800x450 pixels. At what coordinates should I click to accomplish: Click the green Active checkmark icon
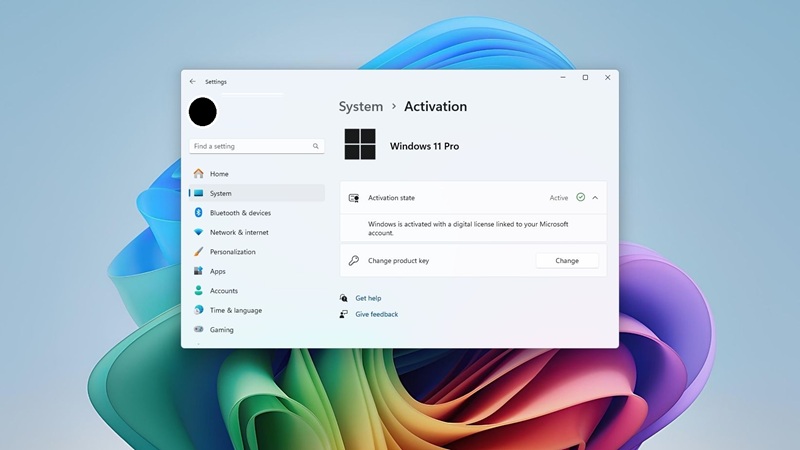coord(581,197)
